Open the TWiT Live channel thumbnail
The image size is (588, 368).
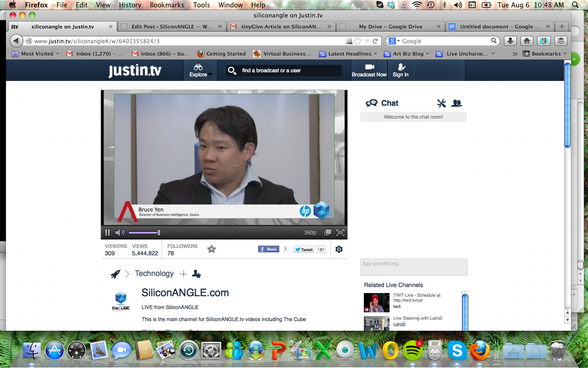[x=377, y=303]
